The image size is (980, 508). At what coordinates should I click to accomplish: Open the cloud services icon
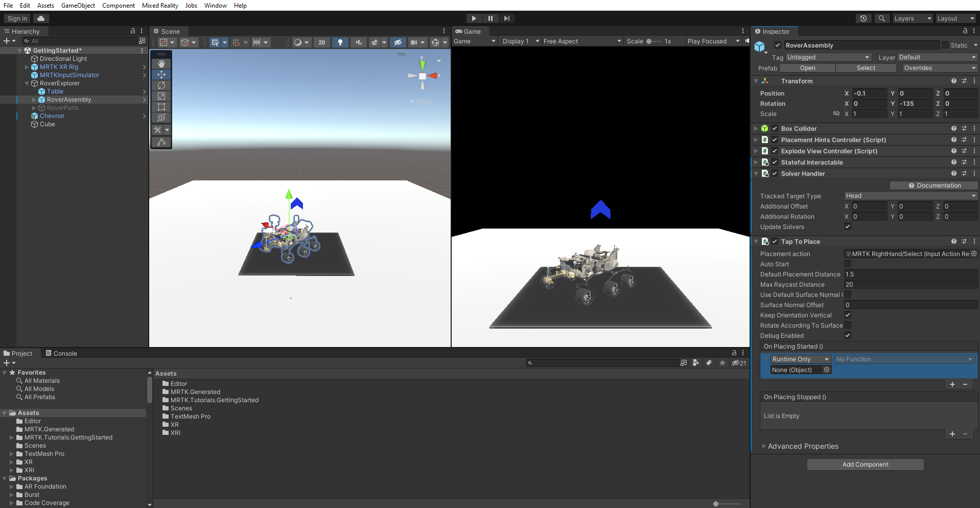[41, 18]
